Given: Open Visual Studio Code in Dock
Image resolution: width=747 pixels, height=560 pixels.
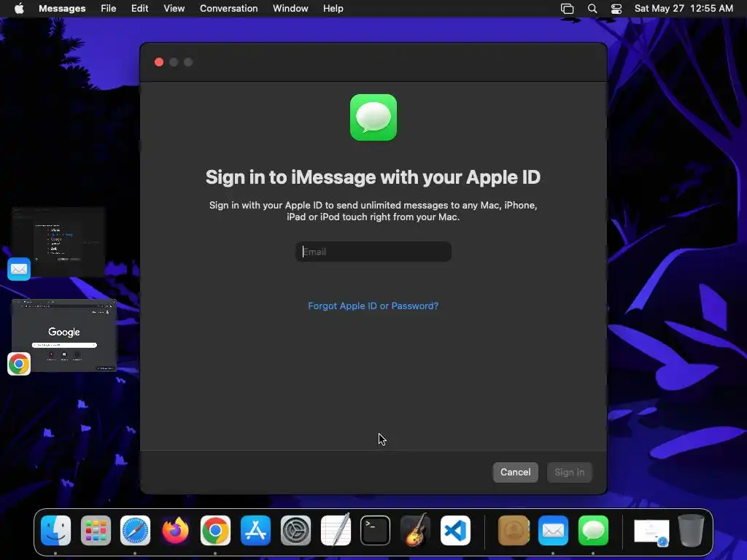Looking at the screenshot, I should click(x=455, y=531).
